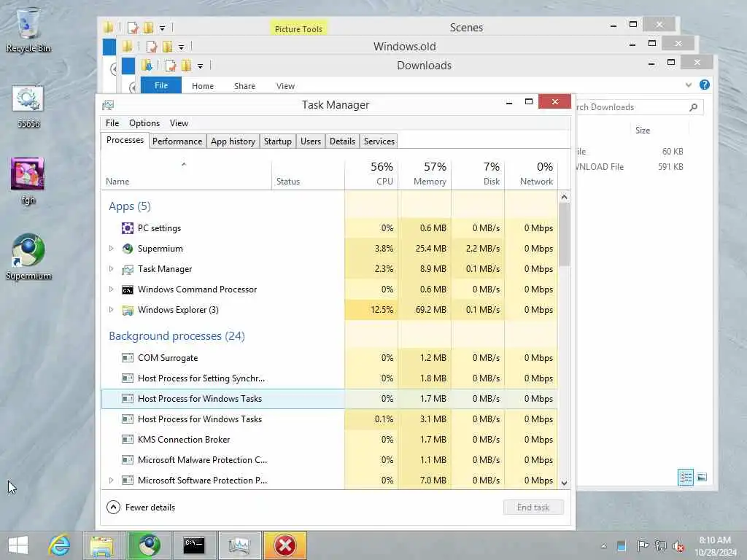Open the red X error taskbar icon
The image size is (747, 560).
[285, 545]
